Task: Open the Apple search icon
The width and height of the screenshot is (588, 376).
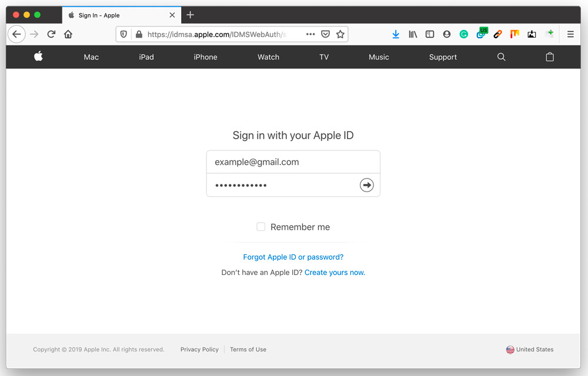Action: coord(501,57)
